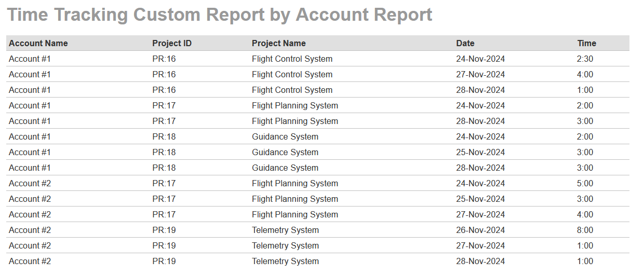Click PR:19 in the 26-Nov-2024 row
The image size is (644, 275).
coord(164,230)
